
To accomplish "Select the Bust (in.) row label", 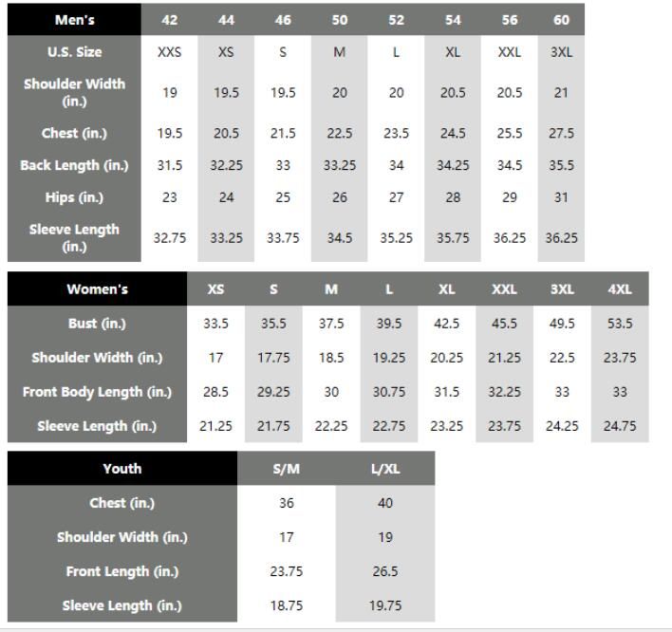I will pos(97,323).
